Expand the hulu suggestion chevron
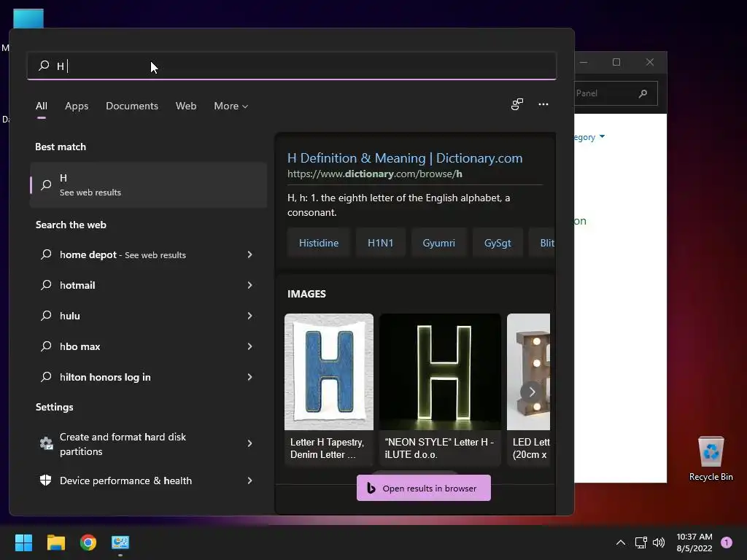Viewport: 747px width, 560px height. click(x=249, y=316)
